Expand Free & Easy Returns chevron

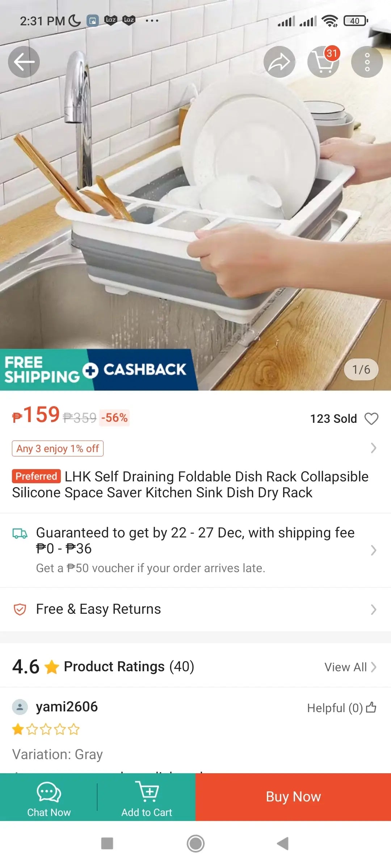point(373,609)
